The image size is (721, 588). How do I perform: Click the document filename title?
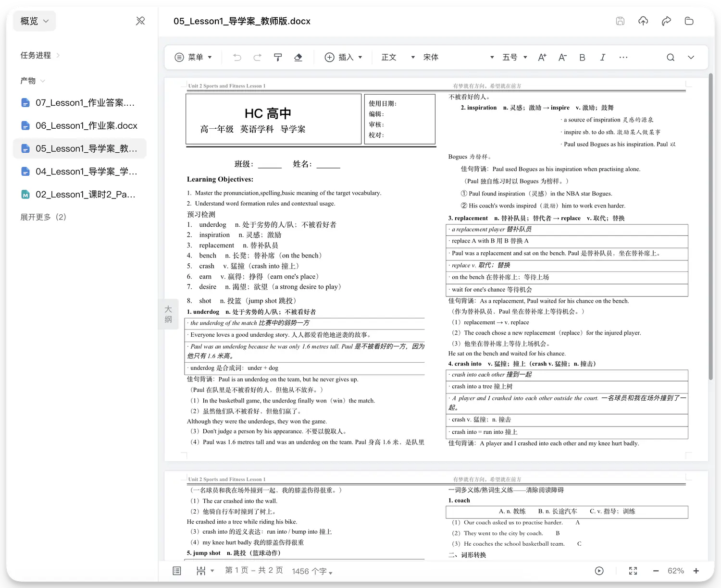242,21
